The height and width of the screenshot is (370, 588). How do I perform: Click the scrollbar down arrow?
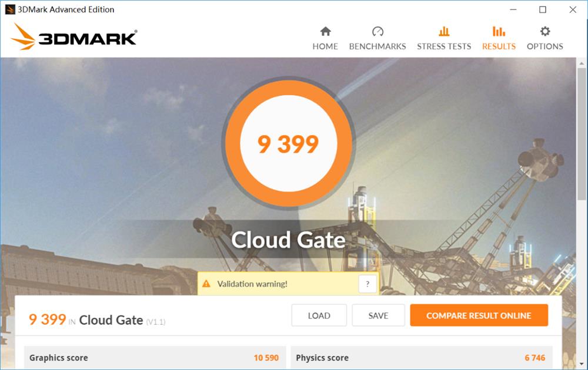[x=582, y=364]
